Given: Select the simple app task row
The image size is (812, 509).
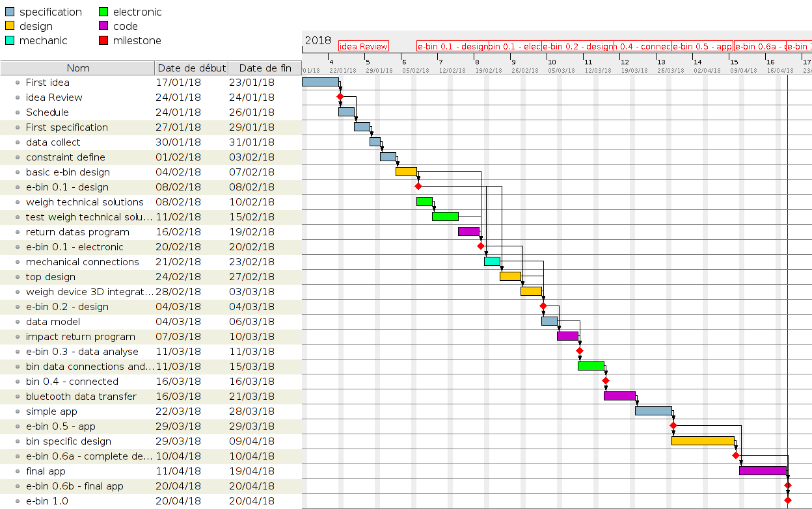Looking at the screenshot, I should coord(151,411).
